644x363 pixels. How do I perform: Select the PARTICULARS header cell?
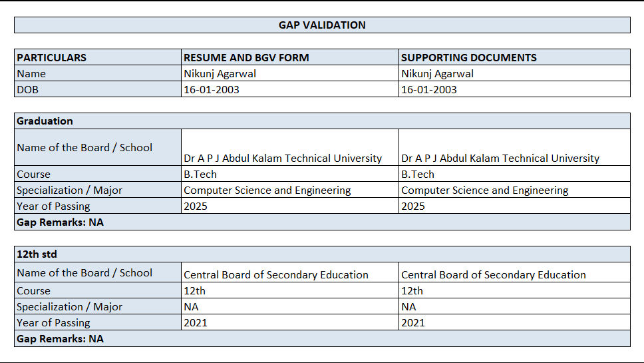click(98, 57)
